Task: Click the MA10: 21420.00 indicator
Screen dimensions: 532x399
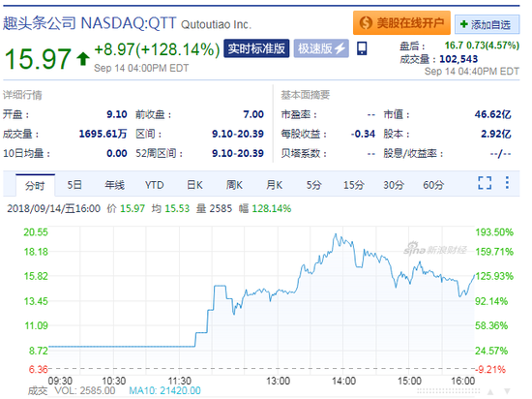Action: [x=164, y=390]
